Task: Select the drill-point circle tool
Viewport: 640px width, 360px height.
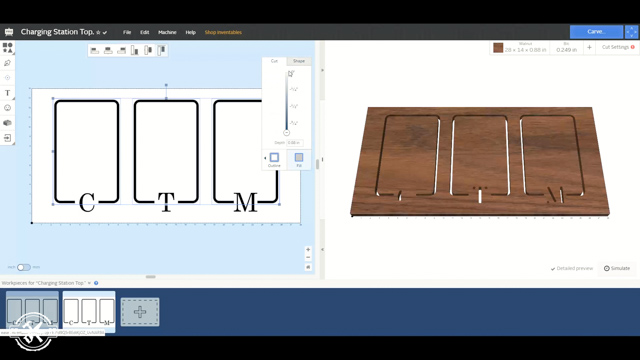Action: coord(7,78)
